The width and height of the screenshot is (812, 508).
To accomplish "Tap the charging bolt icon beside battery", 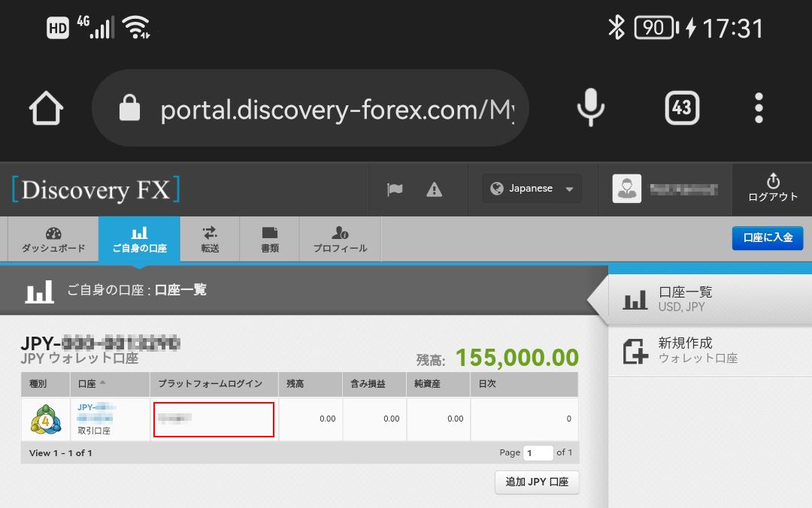I will (x=691, y=28).
